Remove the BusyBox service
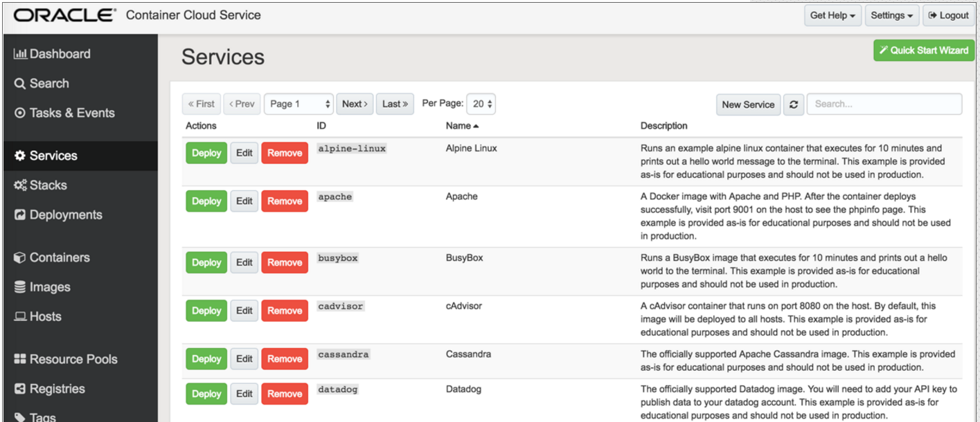980x422 pixels. (285, 263)
